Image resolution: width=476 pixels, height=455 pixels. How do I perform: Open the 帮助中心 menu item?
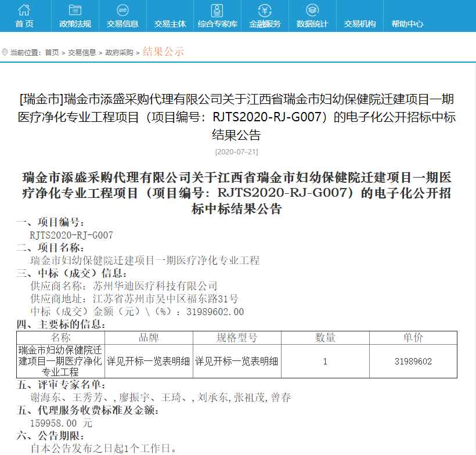click(x=407, y=24)
